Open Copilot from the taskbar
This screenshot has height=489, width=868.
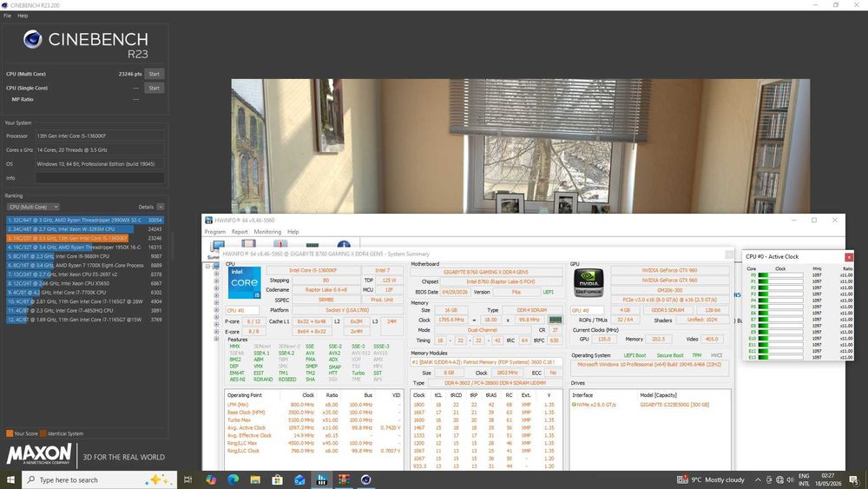coord(211,479)
